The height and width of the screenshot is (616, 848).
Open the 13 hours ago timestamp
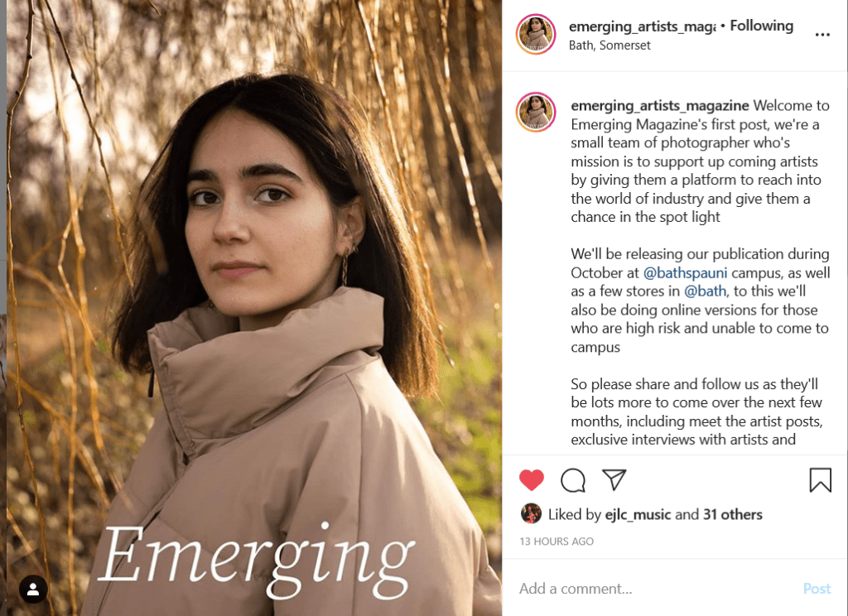point(556,541)
